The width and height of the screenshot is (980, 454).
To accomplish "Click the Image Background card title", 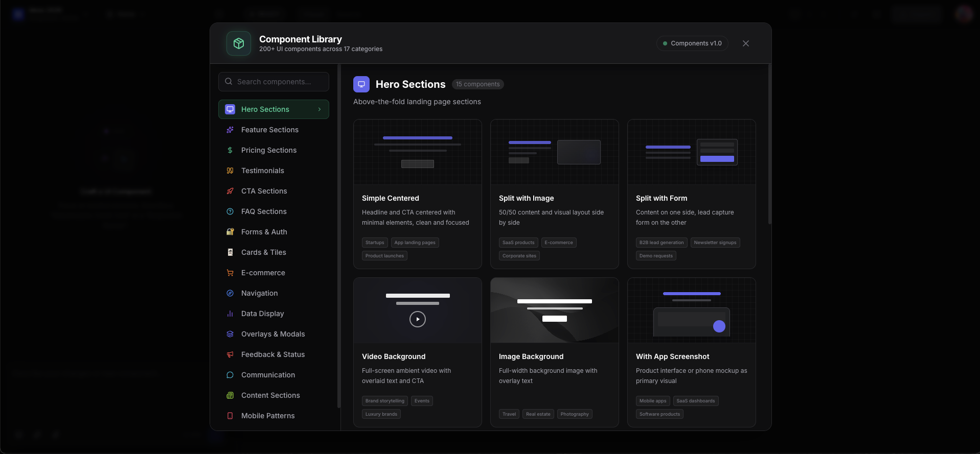I will (531, 356).
